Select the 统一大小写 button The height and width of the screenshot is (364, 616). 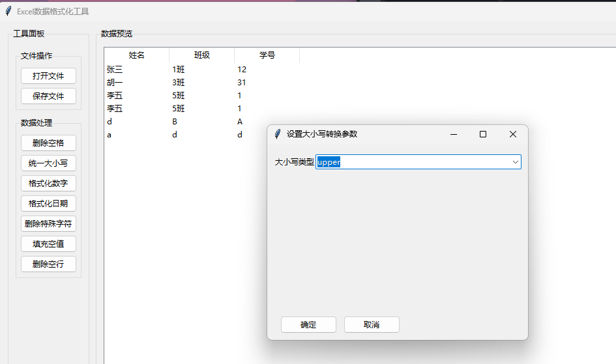(x=48, y=163)
